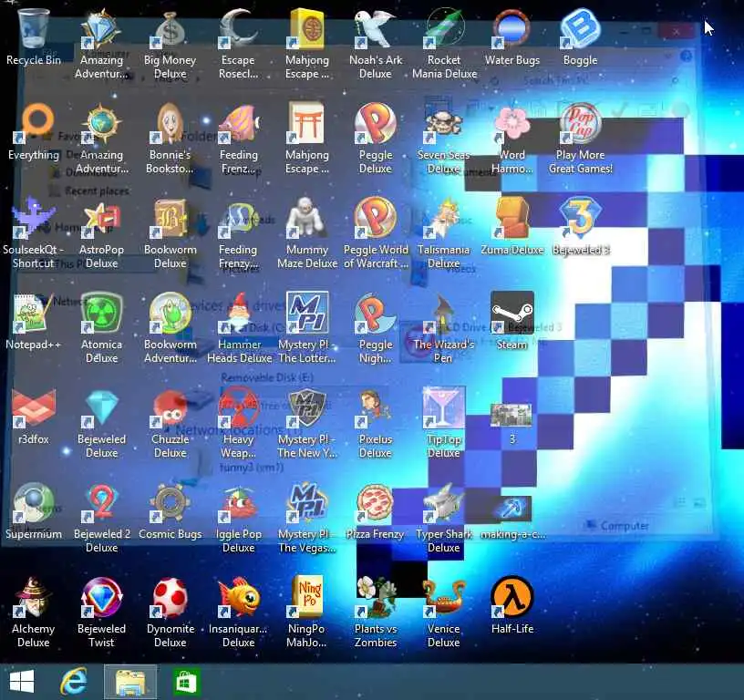Open the Half-Life lambda icon
The width and height of the screenshot is (744, 700).
tap(512, 598)
